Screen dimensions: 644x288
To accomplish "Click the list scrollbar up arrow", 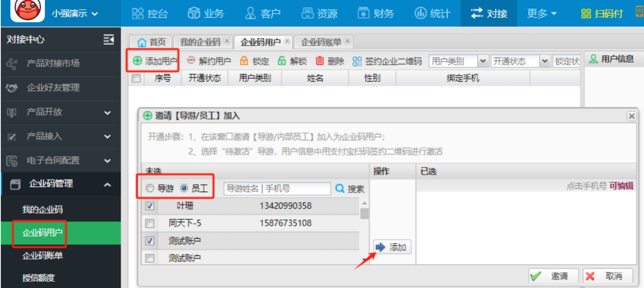I will (364, 203).
